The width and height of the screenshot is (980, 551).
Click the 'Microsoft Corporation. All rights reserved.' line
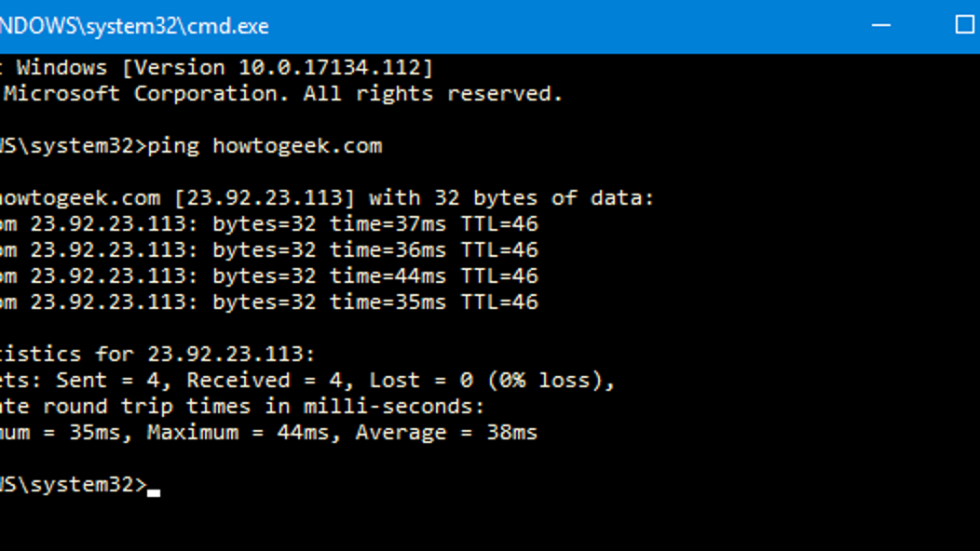pyautogui.click(x=282, y=94)
